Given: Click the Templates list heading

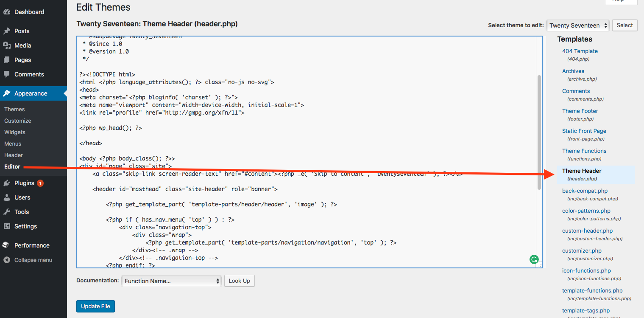Looking at the screenshot, I should (574, 39).
